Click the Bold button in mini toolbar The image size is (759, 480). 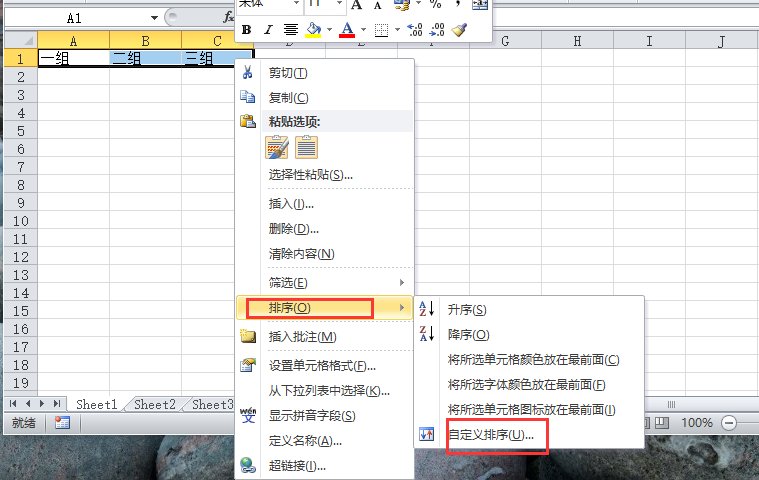tap(247, 30)
